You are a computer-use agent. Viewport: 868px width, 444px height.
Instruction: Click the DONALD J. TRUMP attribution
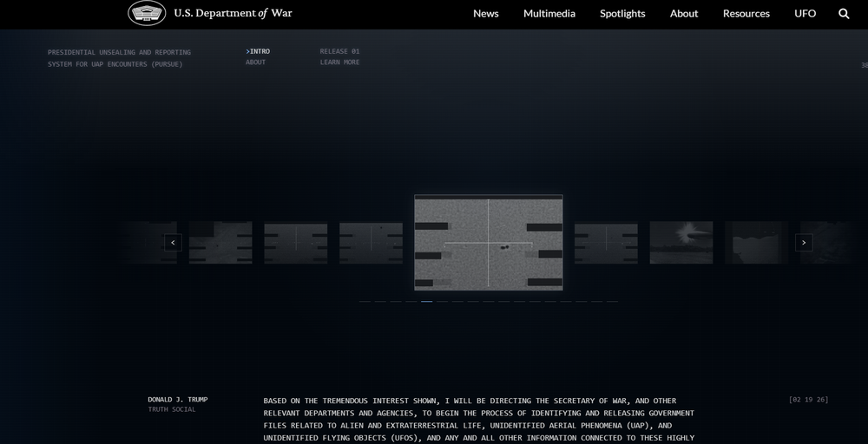pyautogui.click(x=178, y=399)
